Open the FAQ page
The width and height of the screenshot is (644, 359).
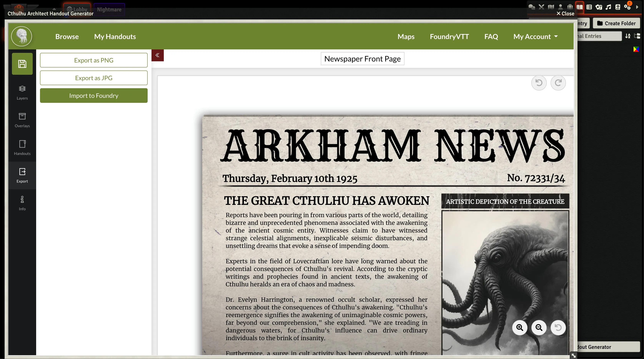point(491,37)
